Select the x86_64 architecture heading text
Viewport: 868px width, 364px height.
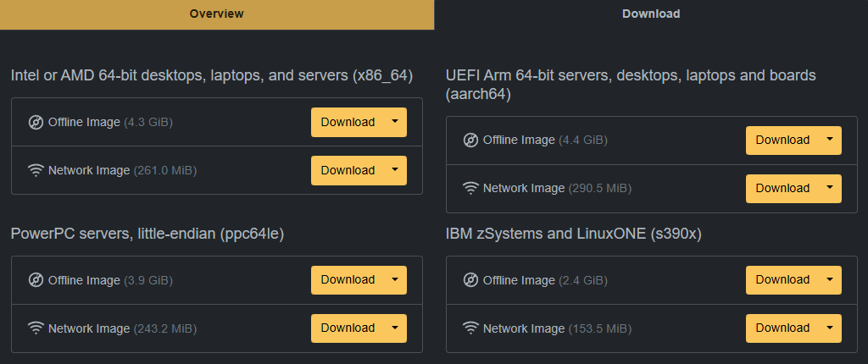pyautogui.click(x=212, y=76)
